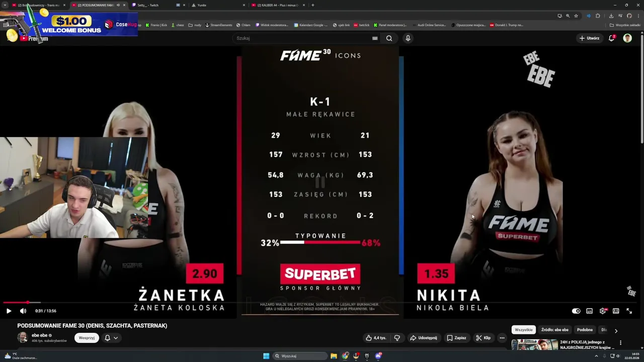
Task: Open a new browser tab
Action: 313,5
